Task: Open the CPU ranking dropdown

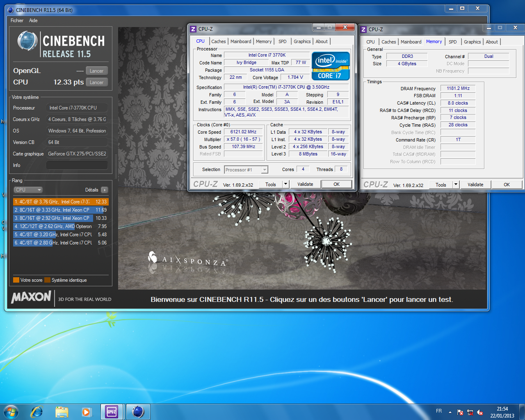Action: [28, 190]
